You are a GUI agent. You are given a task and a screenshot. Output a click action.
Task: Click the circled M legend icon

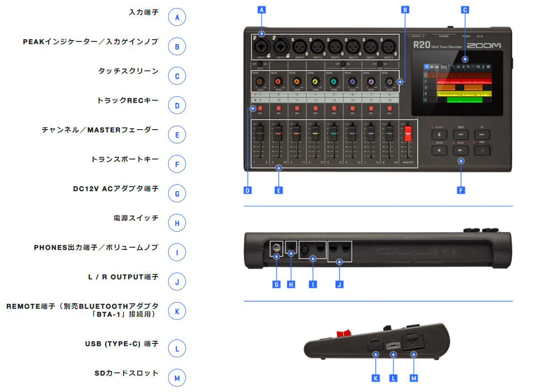pos(177,378)
